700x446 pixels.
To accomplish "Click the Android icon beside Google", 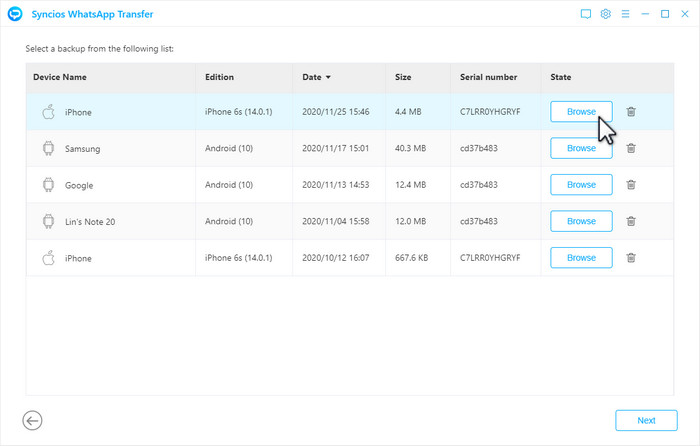I will pos(48,184).
